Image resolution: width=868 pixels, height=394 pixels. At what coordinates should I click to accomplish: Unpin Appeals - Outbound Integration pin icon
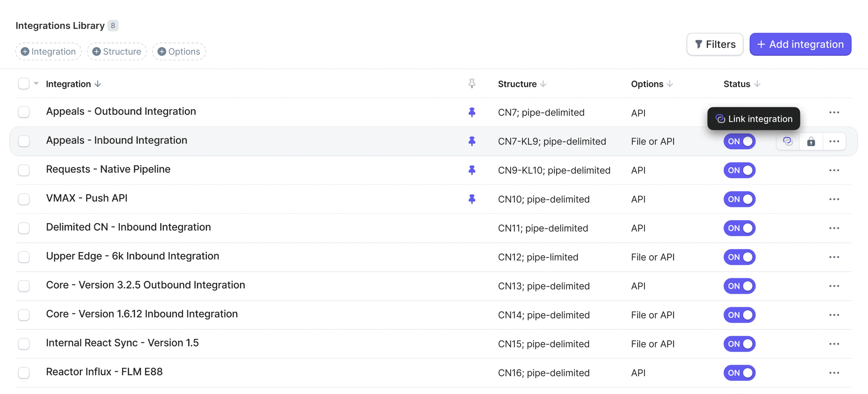[x=472, y=112]
